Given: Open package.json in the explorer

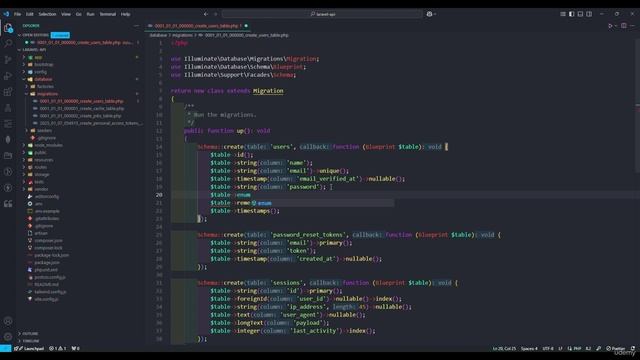Looking at the screenshot, I should point(47,262).
